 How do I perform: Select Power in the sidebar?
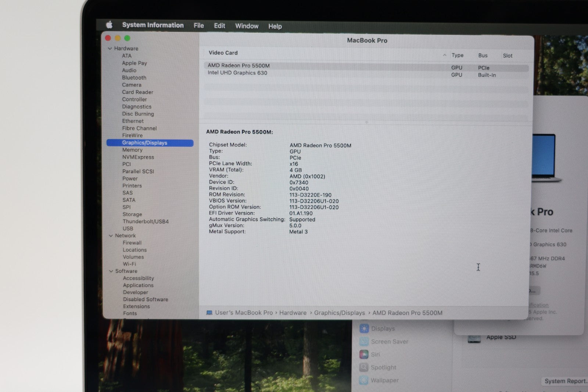tap(130, 179)
